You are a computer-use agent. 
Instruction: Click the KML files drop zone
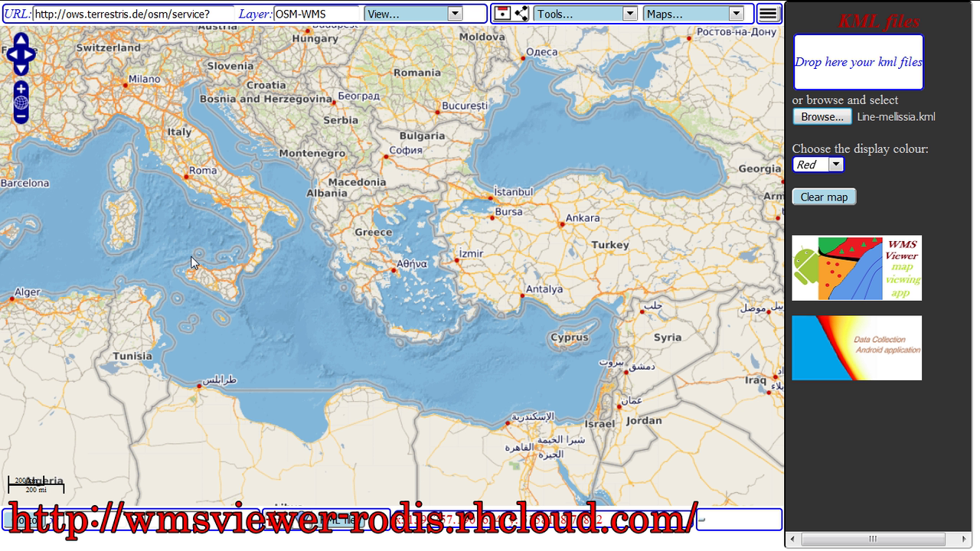[x=857, y=62]
